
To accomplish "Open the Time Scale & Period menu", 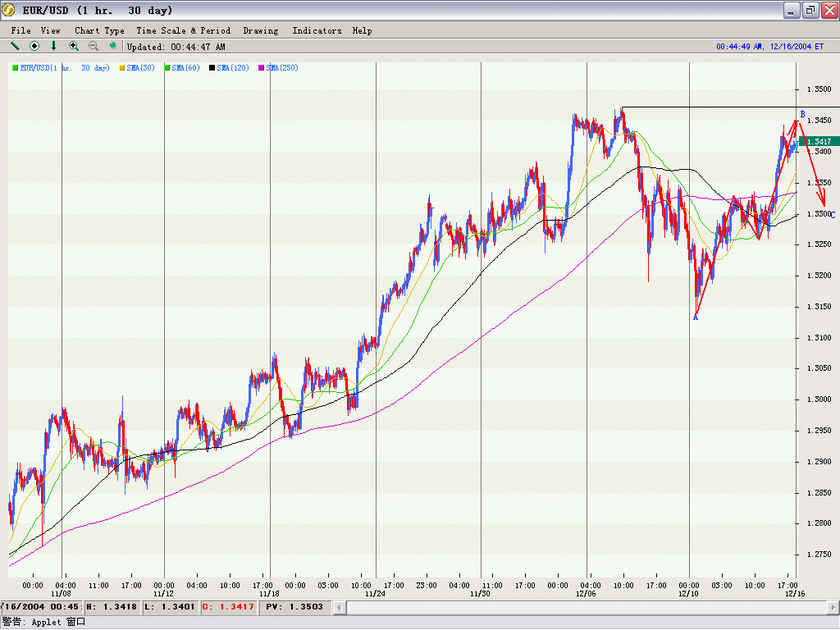I will tap(183, 30).
